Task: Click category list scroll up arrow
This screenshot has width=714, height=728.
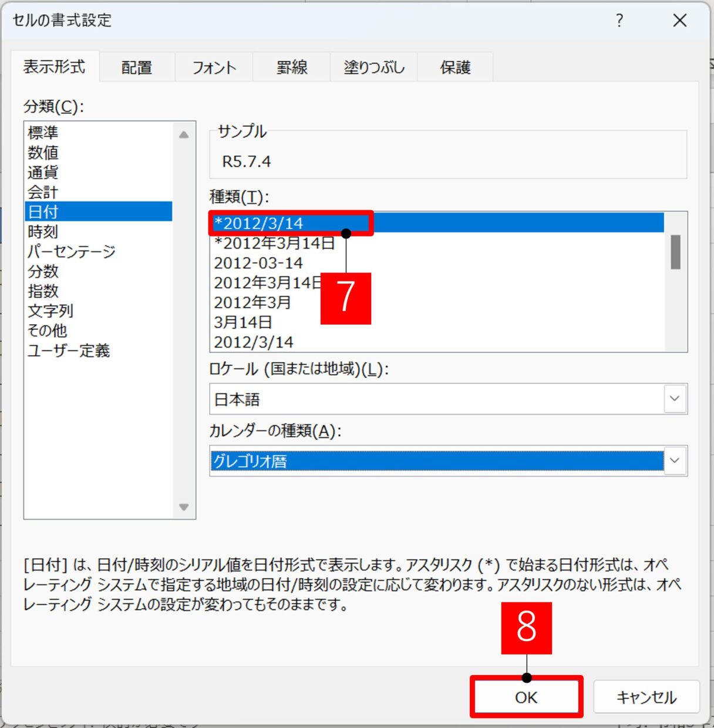Action: pos(184,134)
